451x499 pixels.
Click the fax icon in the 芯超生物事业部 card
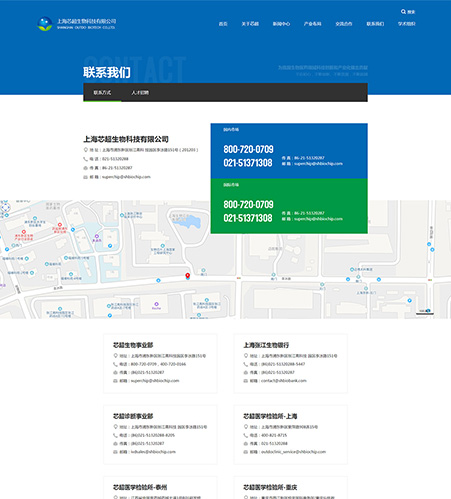pos(115,372)
